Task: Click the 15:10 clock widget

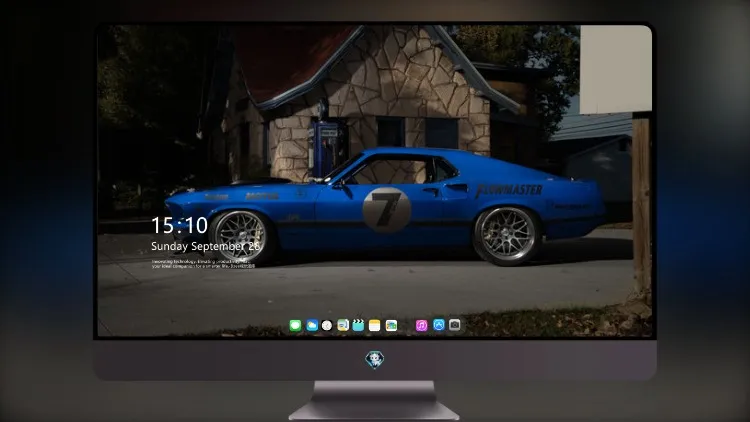Action: (x=179, y=225)
